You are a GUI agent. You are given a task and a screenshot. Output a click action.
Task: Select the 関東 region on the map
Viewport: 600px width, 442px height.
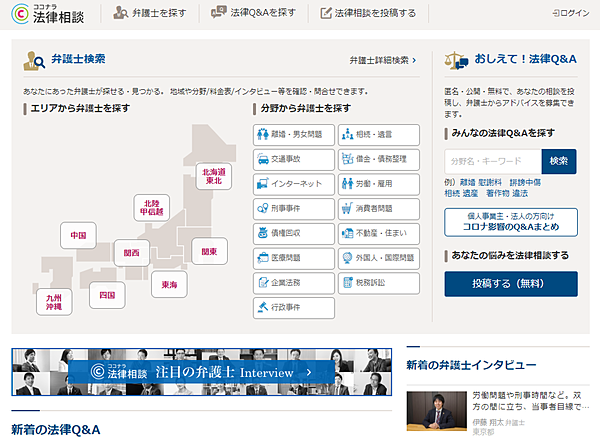(209, 251)
